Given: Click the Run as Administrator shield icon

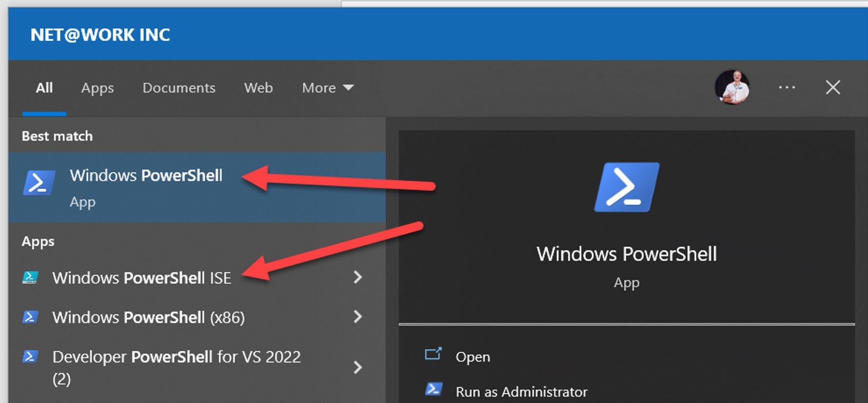Looking at the screenshot, I should [x=434, y=389].
